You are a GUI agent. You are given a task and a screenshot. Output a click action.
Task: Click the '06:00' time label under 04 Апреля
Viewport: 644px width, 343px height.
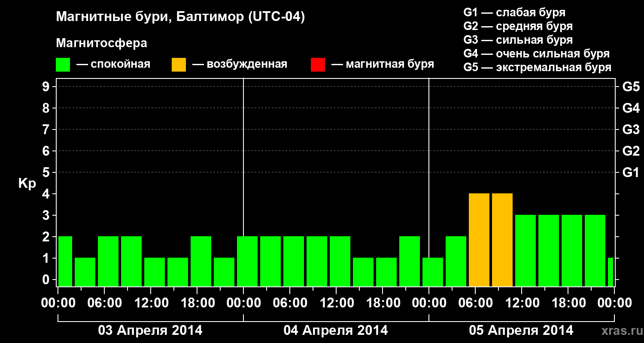(x=289, y=303)
